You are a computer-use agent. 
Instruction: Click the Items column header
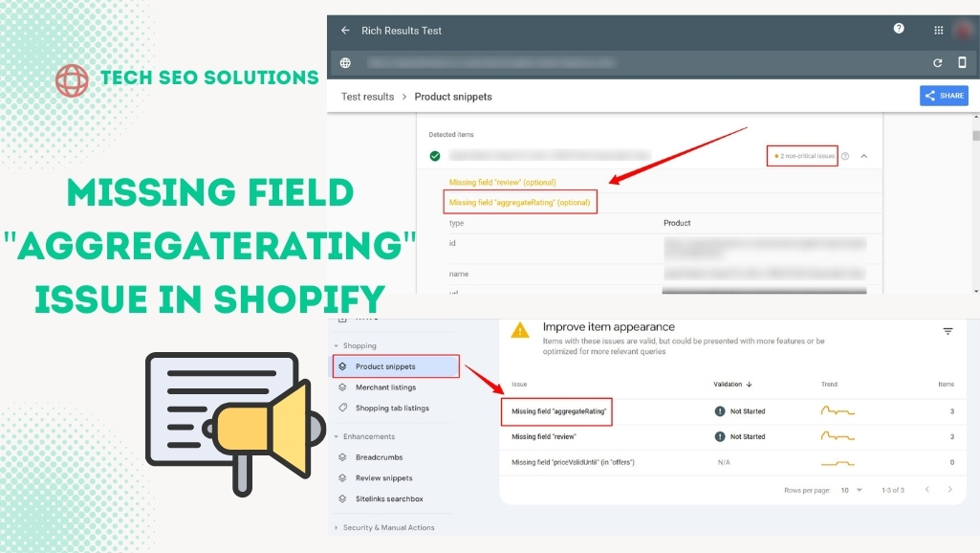pyautogui.click(x=946, y=384)
